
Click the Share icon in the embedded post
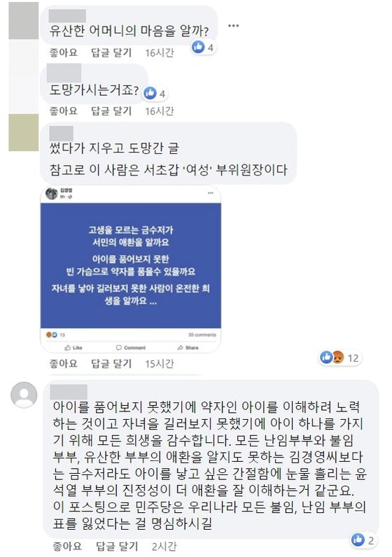[x=188, y=347]
